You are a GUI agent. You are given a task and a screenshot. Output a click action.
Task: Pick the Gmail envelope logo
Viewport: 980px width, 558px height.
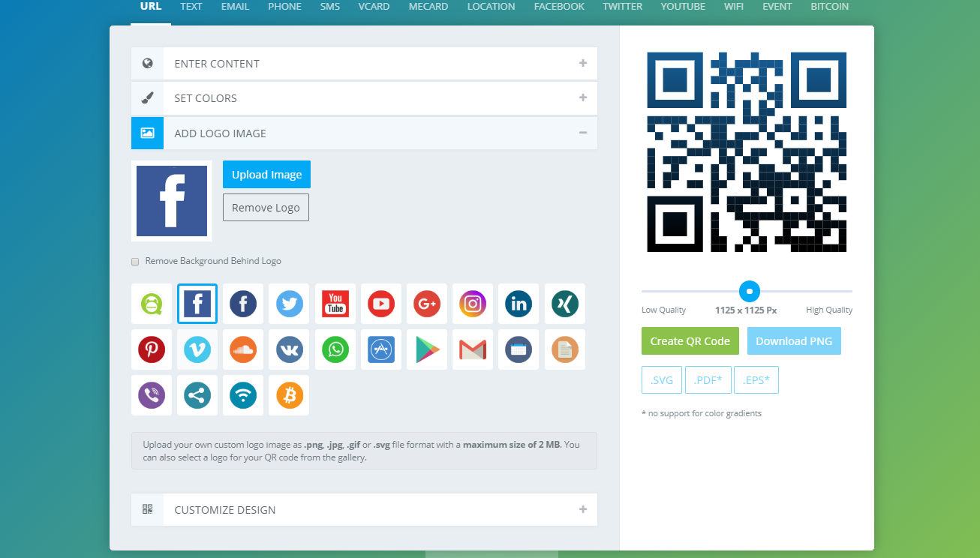473,349
